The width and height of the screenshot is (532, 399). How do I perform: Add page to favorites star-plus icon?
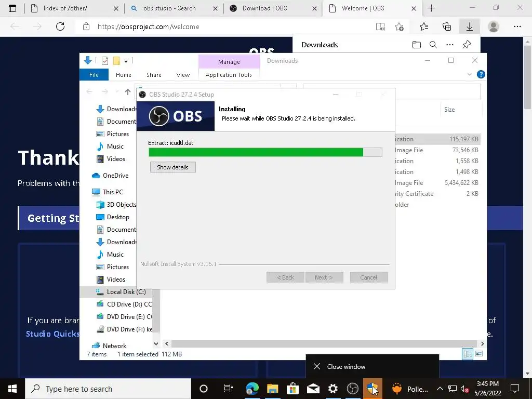point(400,26)
